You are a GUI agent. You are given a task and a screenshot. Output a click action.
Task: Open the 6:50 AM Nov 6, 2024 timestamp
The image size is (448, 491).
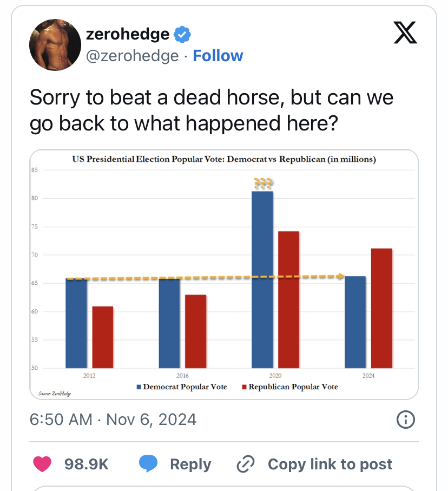(x=113, y=420)
